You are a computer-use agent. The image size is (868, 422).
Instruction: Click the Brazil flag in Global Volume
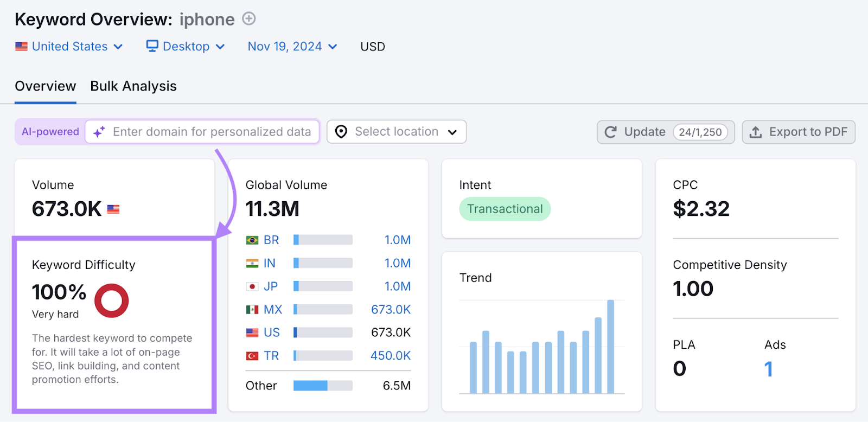coord(252,240)
